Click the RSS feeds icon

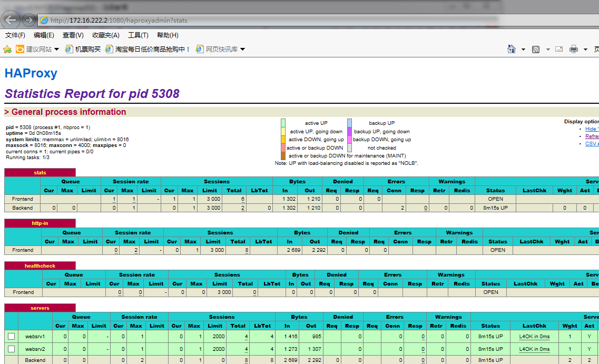point(536,50)
